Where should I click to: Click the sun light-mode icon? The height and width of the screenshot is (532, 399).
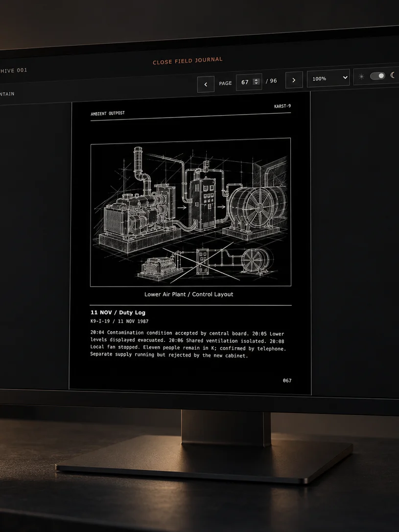point(361,76)
